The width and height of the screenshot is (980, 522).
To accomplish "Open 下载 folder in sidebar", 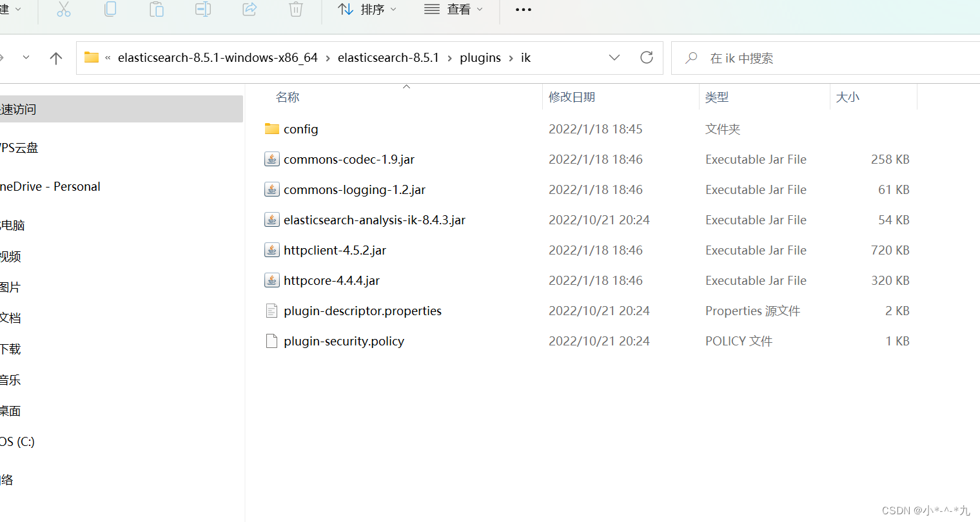I will 10,349.
